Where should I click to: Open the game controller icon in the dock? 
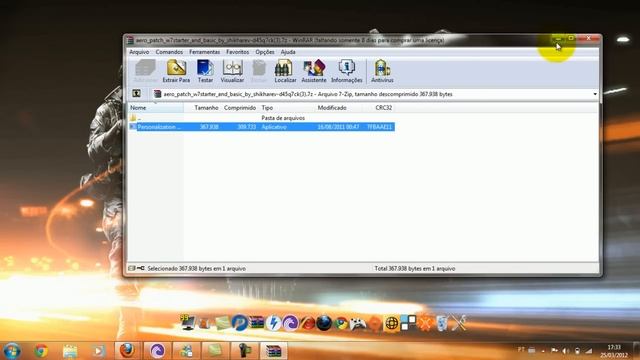tap(358, 324)
